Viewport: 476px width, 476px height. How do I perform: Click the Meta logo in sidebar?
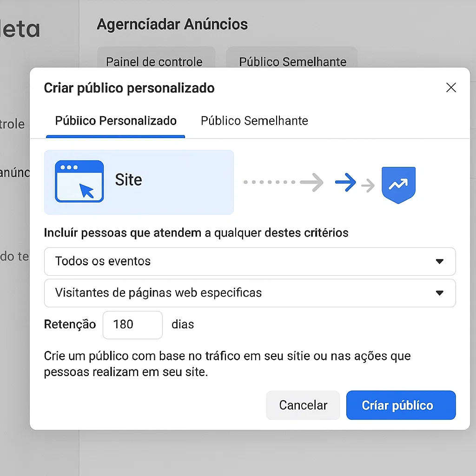pos(20,29)
